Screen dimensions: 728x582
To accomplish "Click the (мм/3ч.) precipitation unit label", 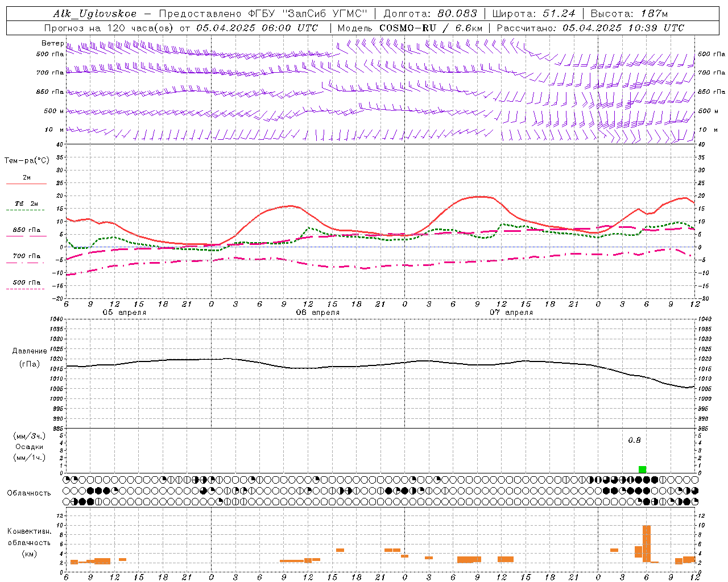I will point(30,436).
